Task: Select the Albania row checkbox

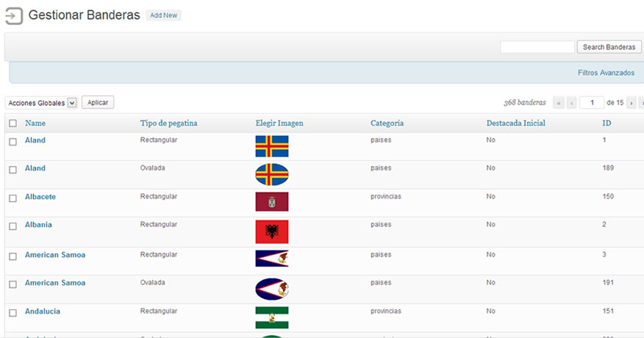Action: [x=13, y=226]
